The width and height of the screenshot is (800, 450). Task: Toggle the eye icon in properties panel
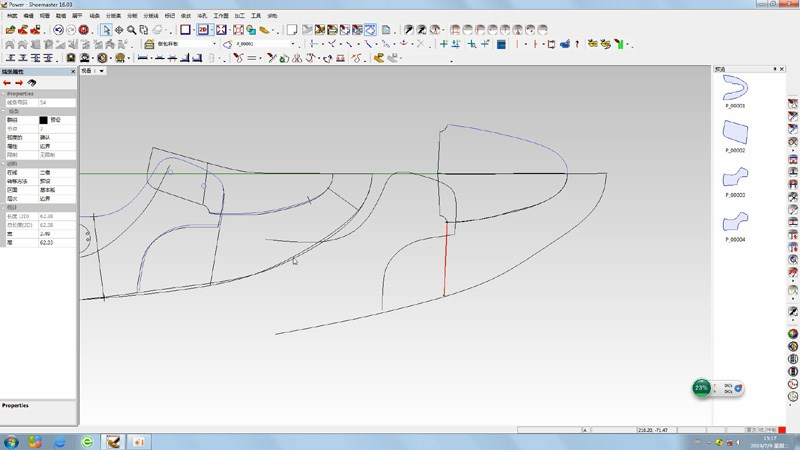click(x=32, y=83)
